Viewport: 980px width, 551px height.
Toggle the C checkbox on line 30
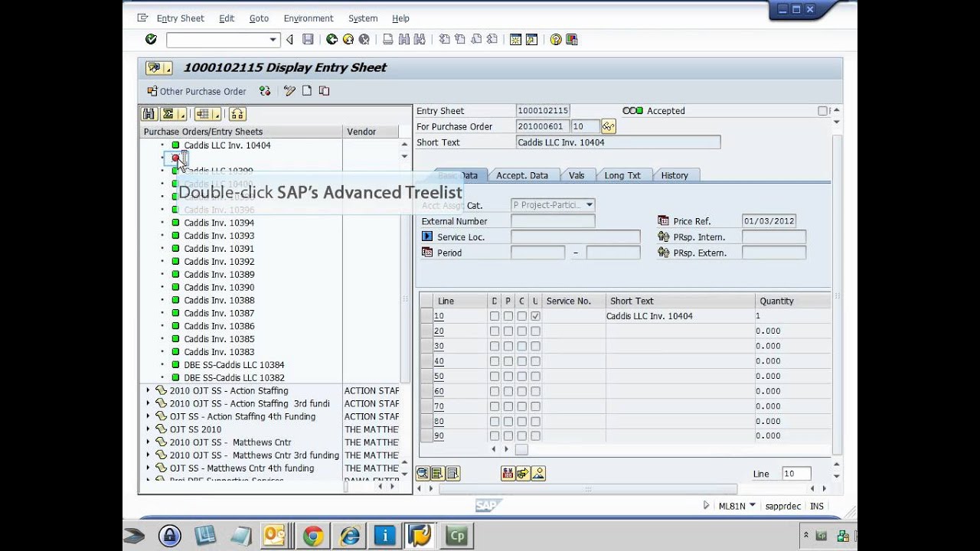521,346
